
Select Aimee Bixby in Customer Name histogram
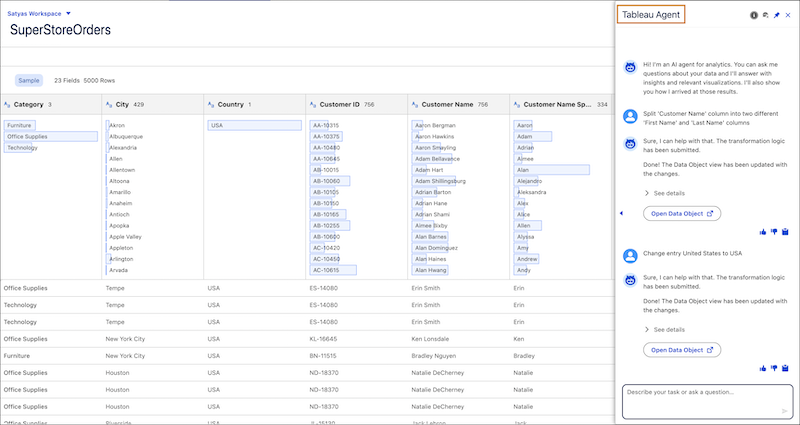(430, 226)
